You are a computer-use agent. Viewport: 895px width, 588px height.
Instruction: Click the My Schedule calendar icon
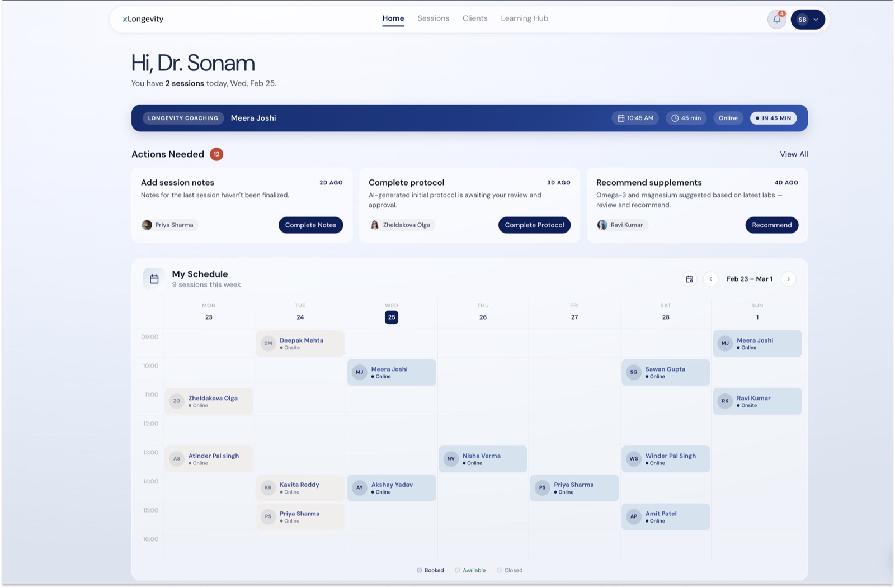pos(154,279)
